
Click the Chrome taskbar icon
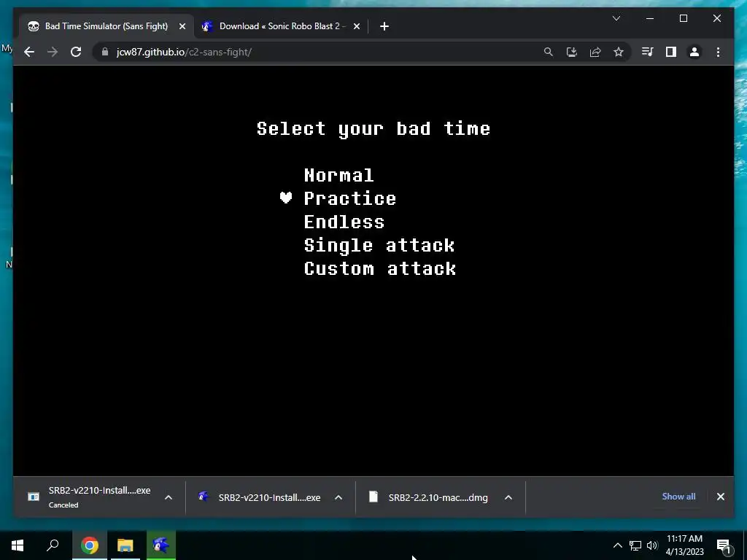click(90, 545)
